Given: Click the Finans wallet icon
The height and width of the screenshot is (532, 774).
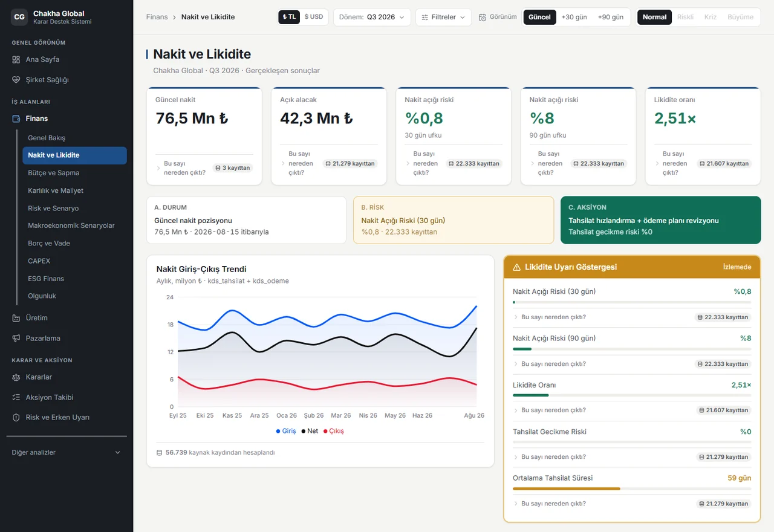Looking at the screenshot, I should point(16,118).
